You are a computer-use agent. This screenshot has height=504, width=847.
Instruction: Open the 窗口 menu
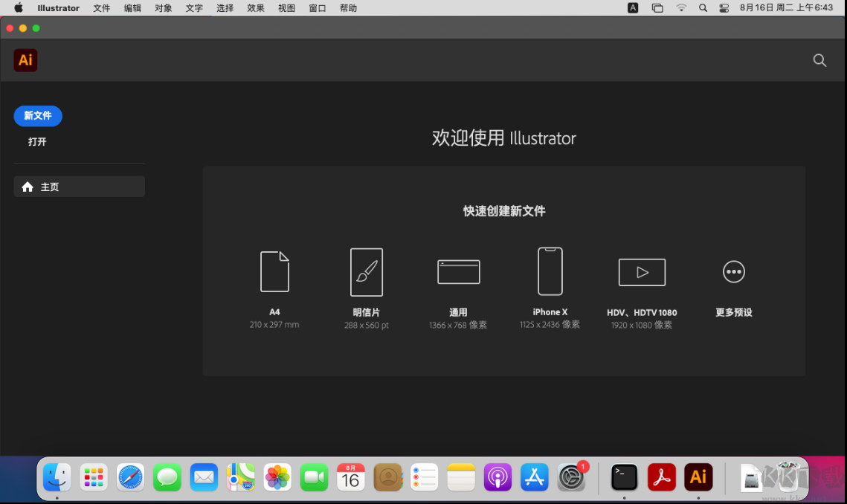pos(317,8)
